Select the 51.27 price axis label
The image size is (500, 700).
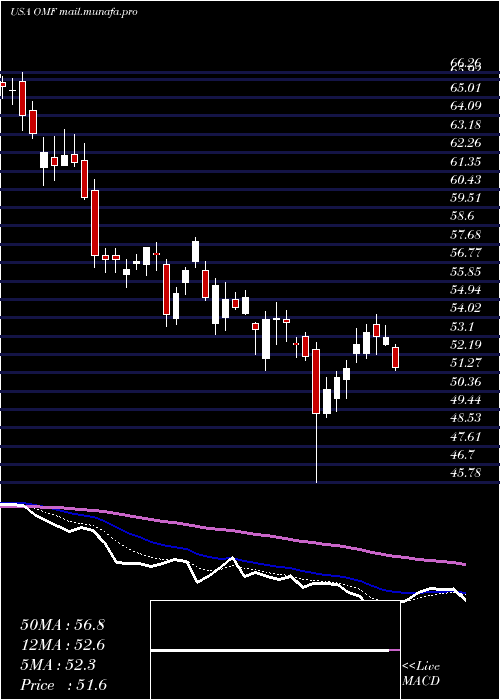tap(466, 363)
